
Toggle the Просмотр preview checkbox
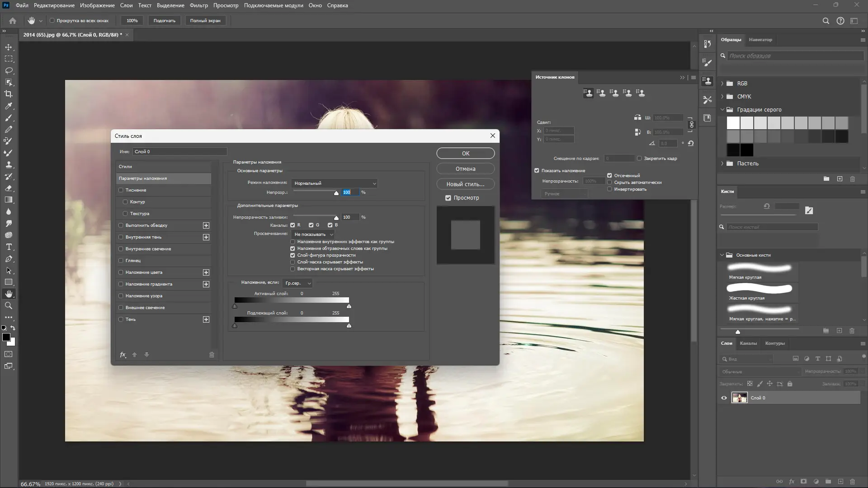pos(448,198)
